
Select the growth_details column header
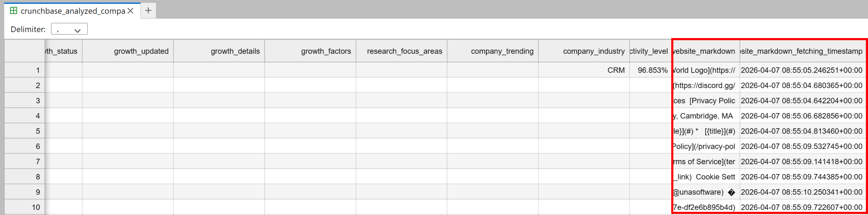219,51
